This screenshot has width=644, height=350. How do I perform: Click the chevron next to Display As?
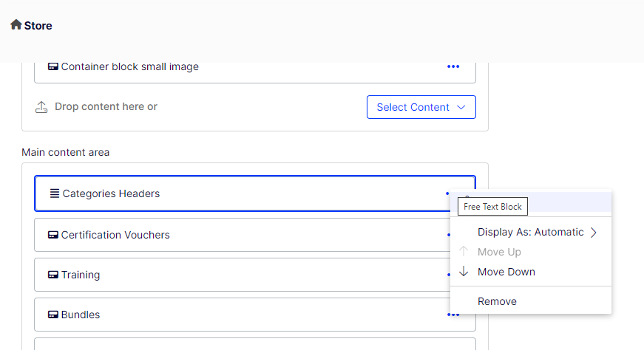[593, 233]
